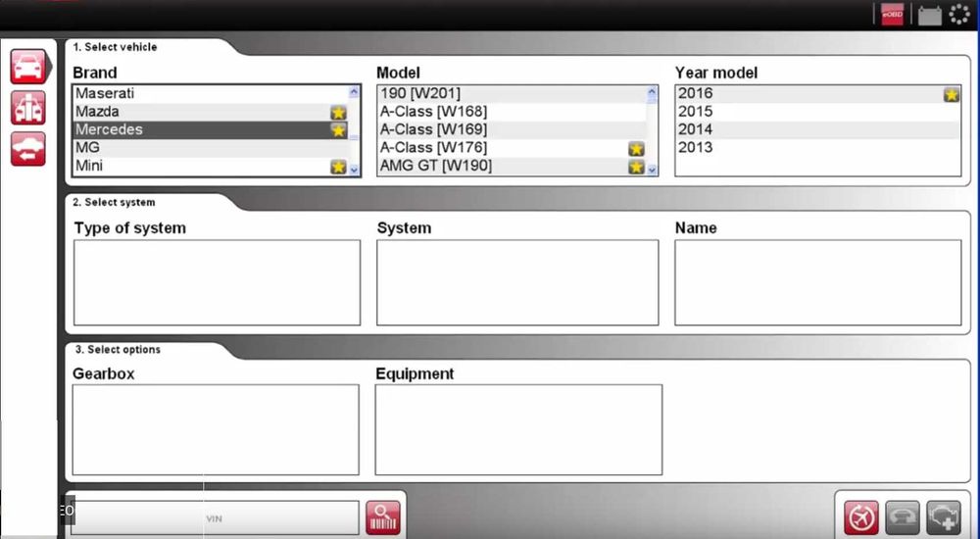
Task: Click the greyed car diagnostic icon
Action: tap(903, 517)
